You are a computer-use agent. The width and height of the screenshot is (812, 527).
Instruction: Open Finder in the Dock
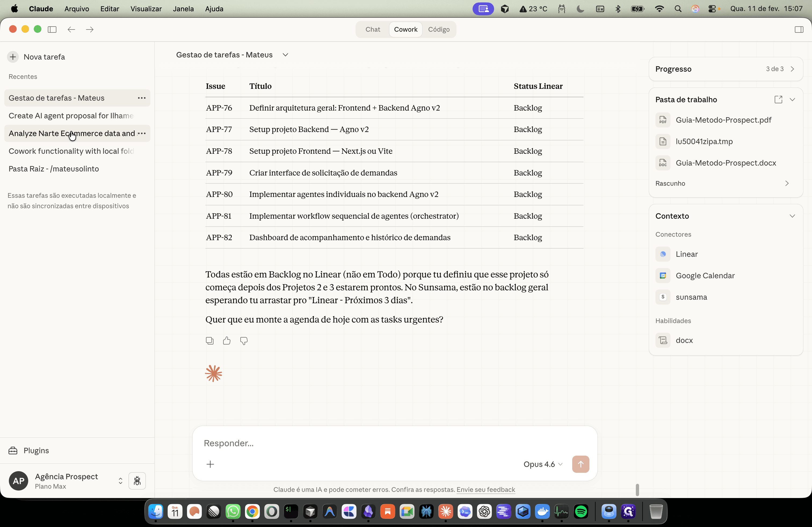(156, 512)
